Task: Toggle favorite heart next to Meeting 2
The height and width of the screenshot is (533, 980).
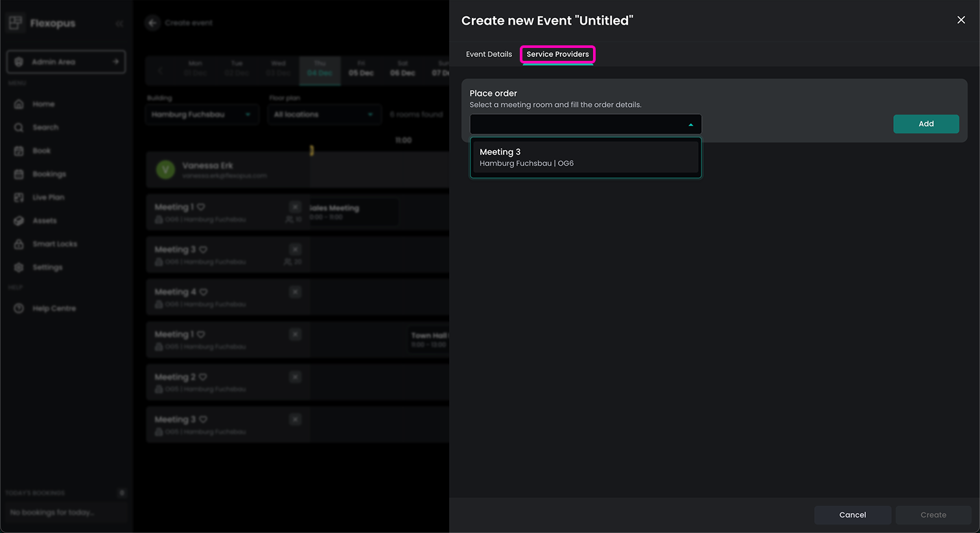Action: [x=203, y=377]
